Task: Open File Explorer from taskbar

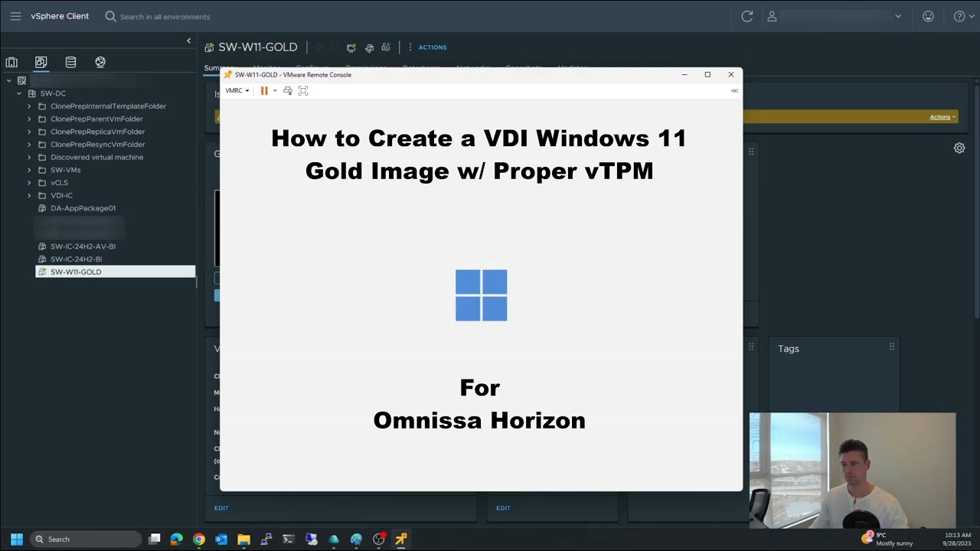Action: [x=243, y=539]
